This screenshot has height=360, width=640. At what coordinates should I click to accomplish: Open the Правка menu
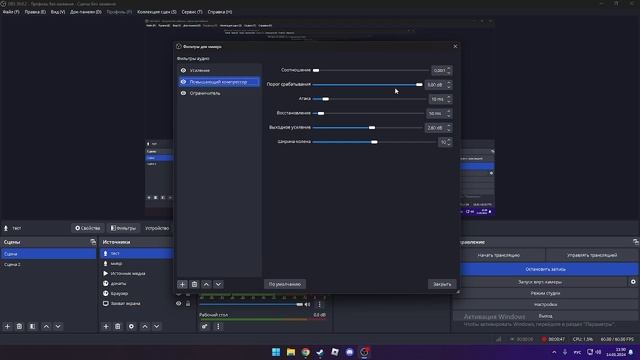[x=35, y=12]
